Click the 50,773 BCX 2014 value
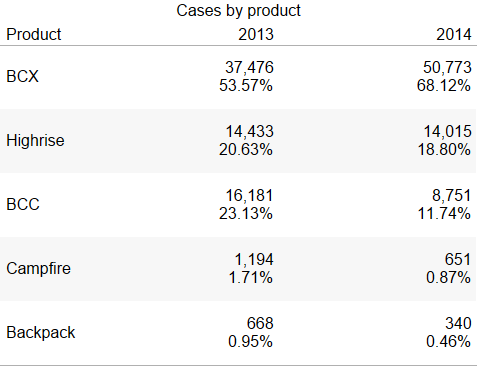This screenshot has height=366, width=478. (447, 67)
